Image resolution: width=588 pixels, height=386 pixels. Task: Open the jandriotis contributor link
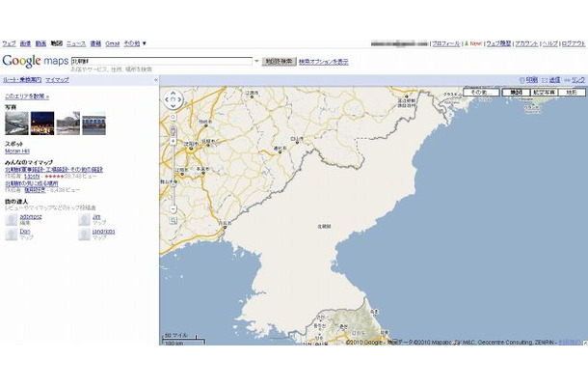[104, 232]
